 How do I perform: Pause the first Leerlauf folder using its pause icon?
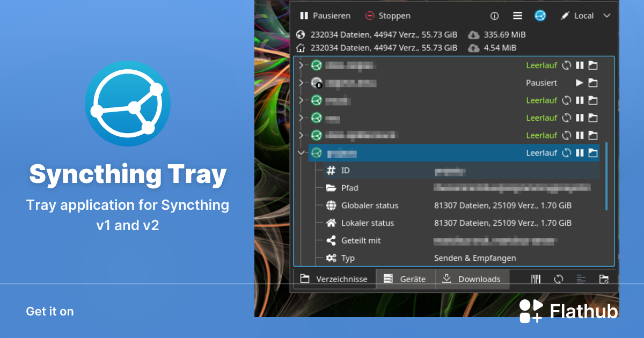tap(580, 65)
